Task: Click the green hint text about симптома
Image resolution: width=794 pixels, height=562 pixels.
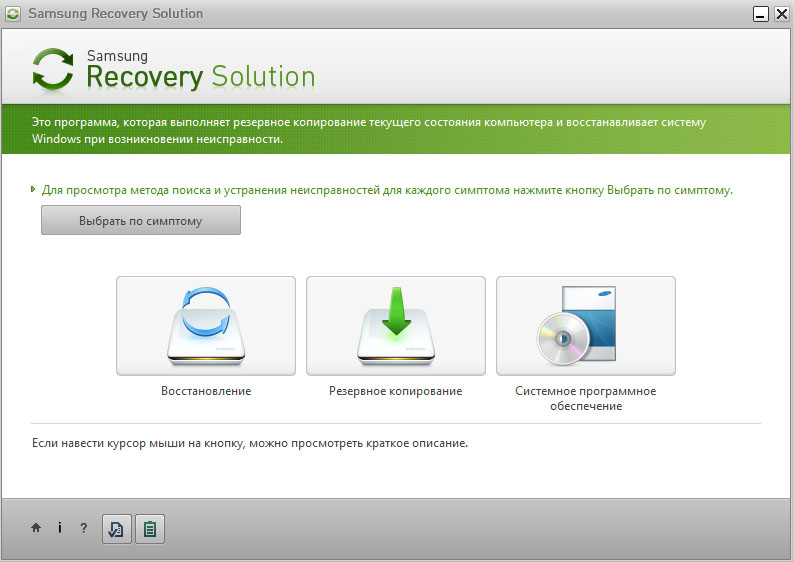Action: coord(387,190)
